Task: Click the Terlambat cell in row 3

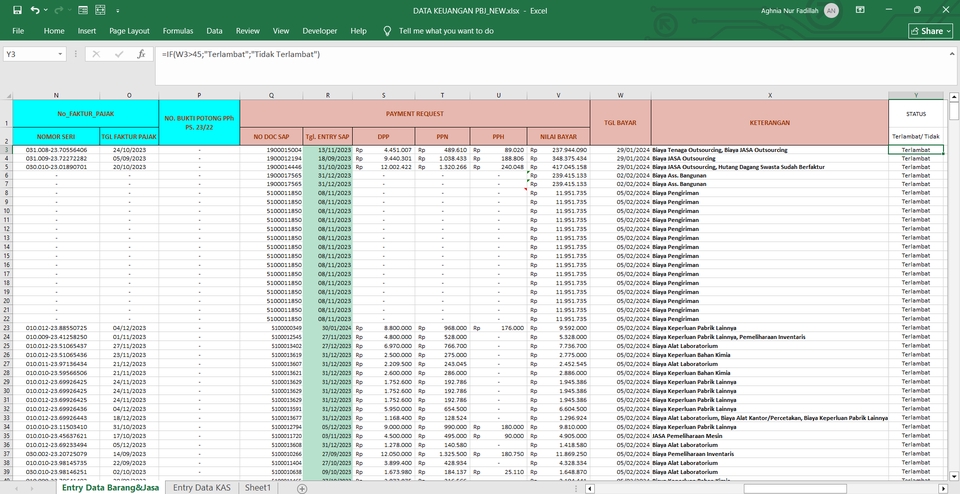Action: coord(916,149)
